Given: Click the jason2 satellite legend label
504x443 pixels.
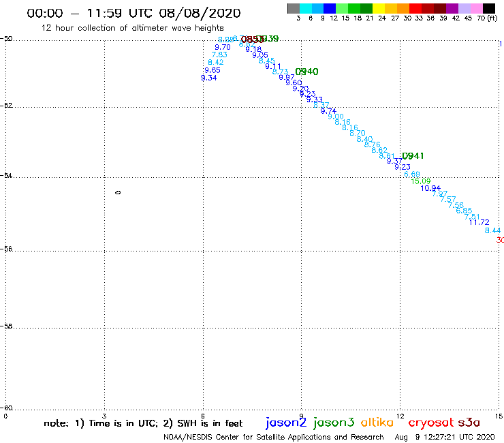Looking at the screenshot, I should 286,423.
